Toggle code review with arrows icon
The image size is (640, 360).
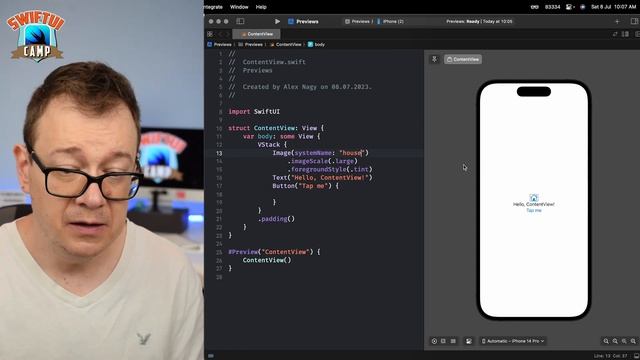[x=615, y=34]
